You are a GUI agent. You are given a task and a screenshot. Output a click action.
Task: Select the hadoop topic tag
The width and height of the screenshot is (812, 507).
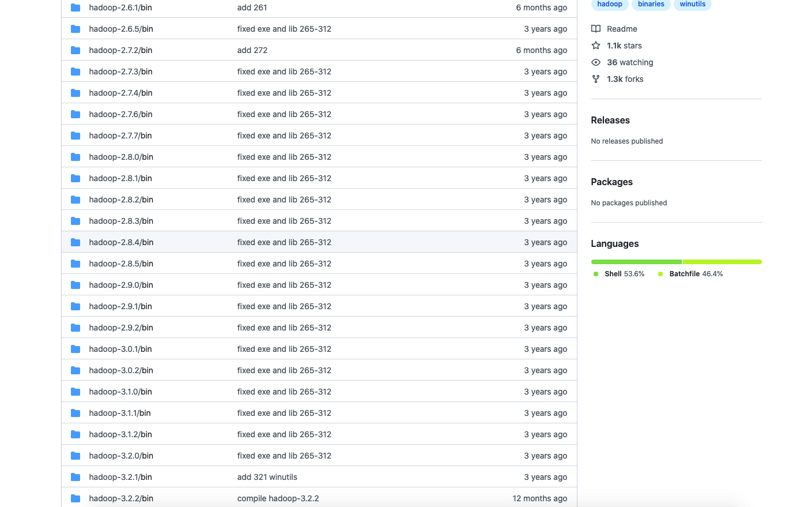point(609,5)
